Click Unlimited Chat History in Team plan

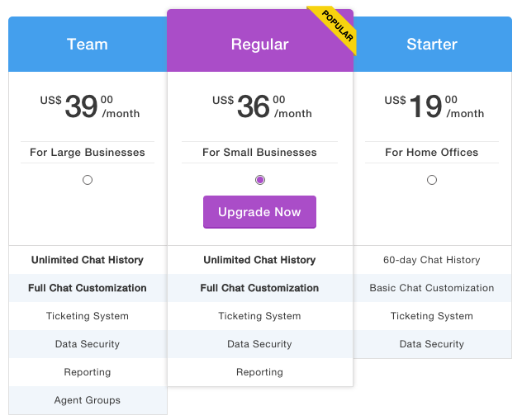point(88,260)
